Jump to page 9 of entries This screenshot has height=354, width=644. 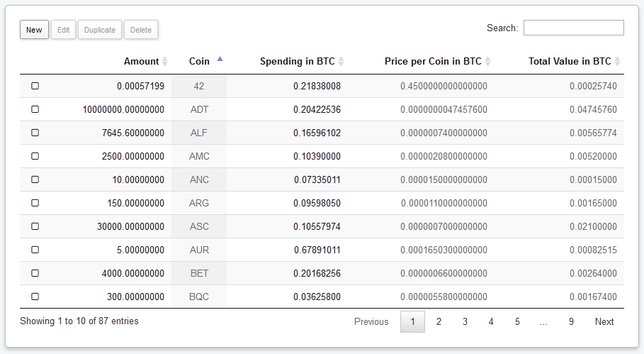tap(571, 321)
